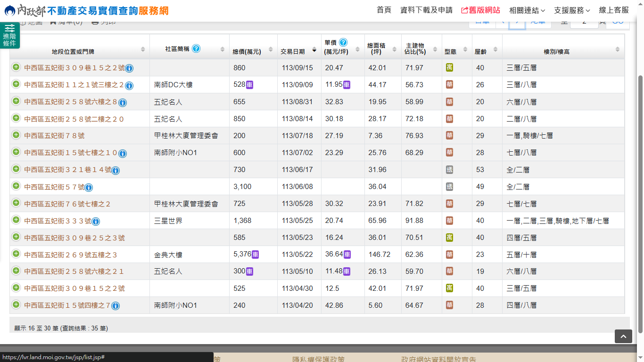Click 資料下載及申請 in the navigation bar
The image size is (644, 362).
coord(426,10)
